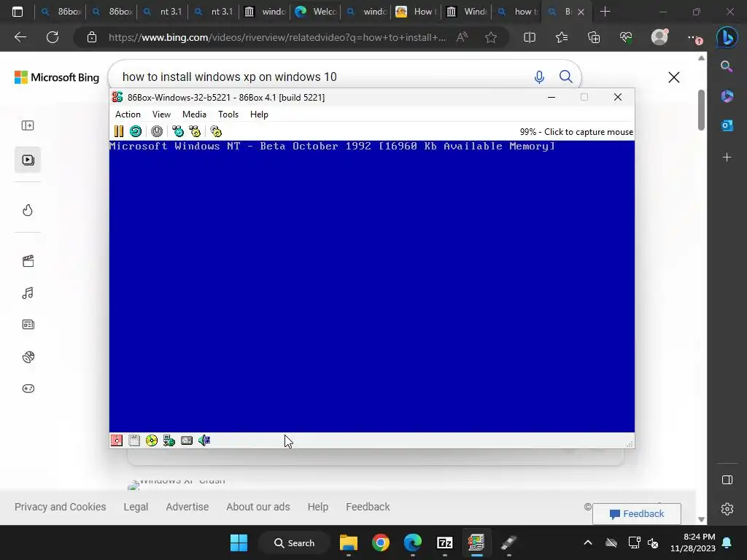Viewport: 747px width, 560px height.
Task: Start Read aloud from the address bar
Action: point(462,37)
